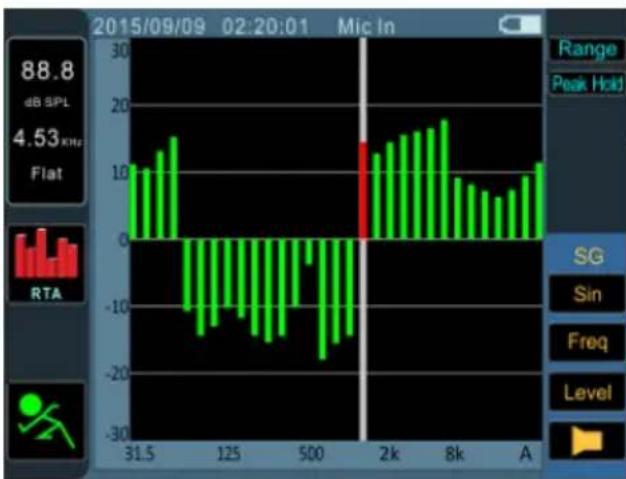Select the Flat weighting label
This screenshot has height=479, width=626.
coord(47,173)
